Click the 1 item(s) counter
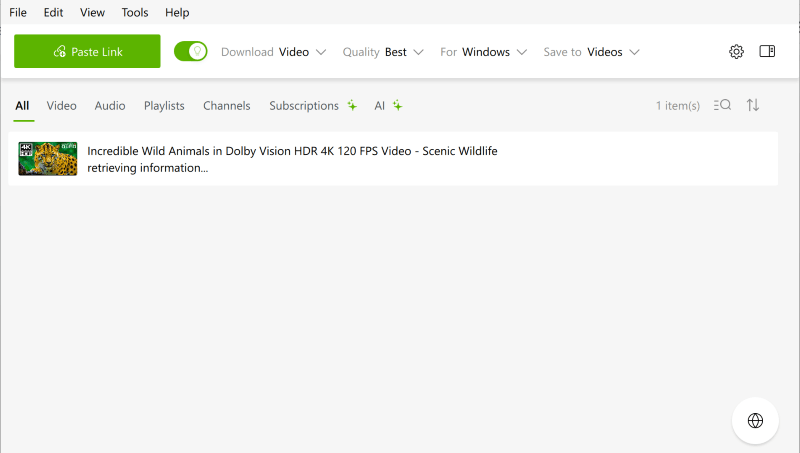 (678, 106)
